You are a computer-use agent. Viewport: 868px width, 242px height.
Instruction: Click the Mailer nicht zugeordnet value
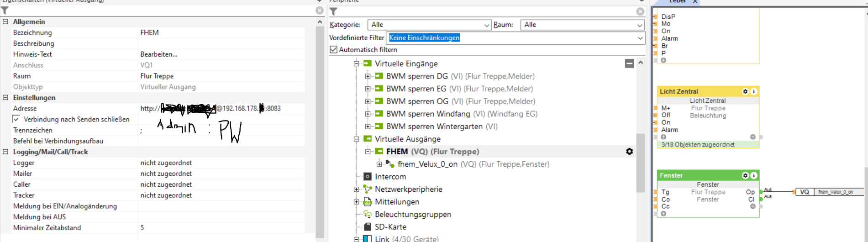tap(166, 174)
